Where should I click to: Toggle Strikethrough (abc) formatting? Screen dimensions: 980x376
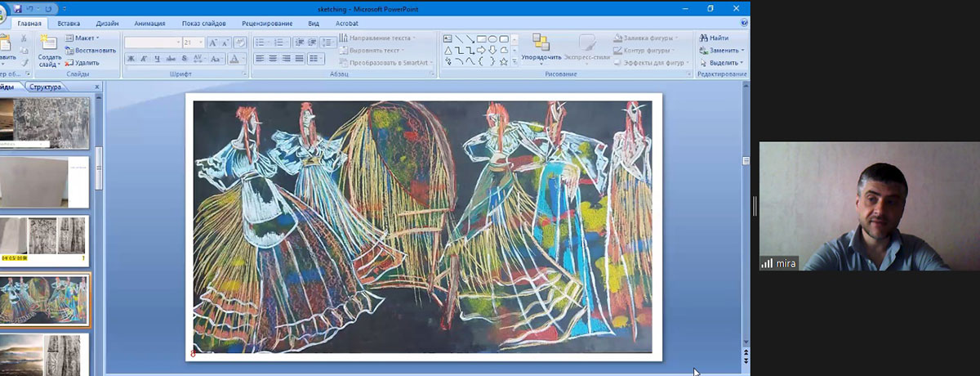click(171, 59)
